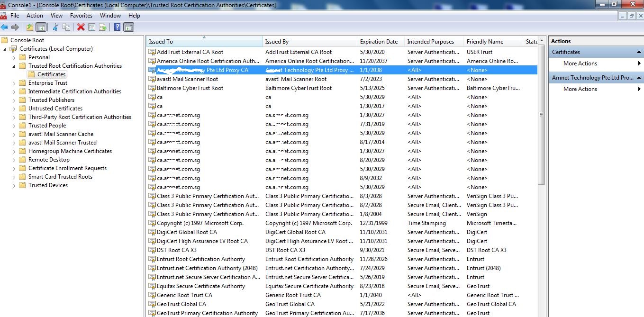644x317 pixels.
Task: Cut the selection with the scissors icon
Action: (x=55, y=27)
